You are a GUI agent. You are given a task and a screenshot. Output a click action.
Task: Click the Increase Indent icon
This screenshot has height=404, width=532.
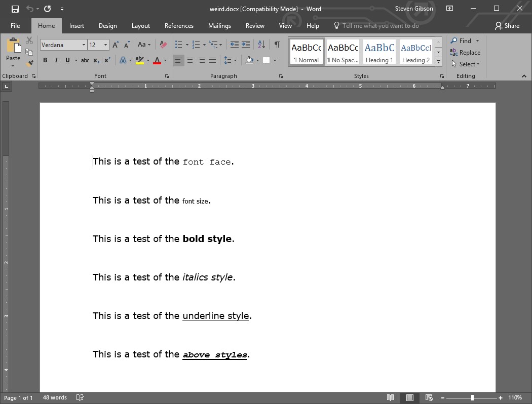[246, 45]
